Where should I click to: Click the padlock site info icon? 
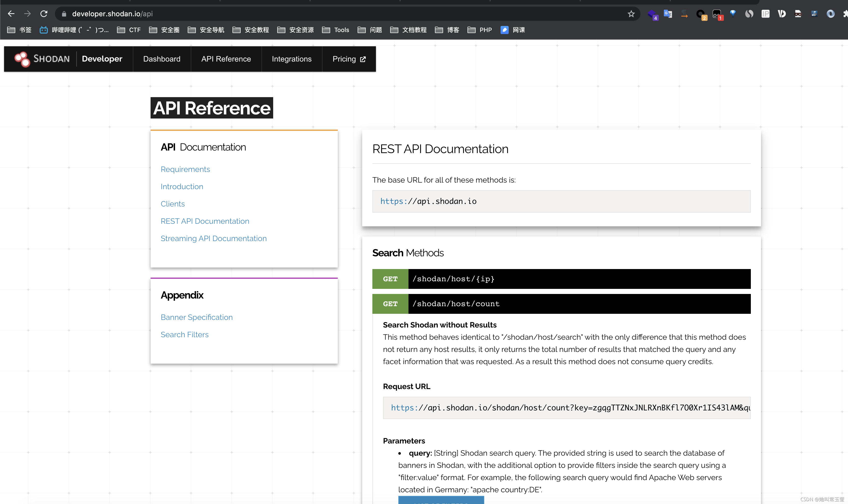pyautogui.click(x=64, y=14)
